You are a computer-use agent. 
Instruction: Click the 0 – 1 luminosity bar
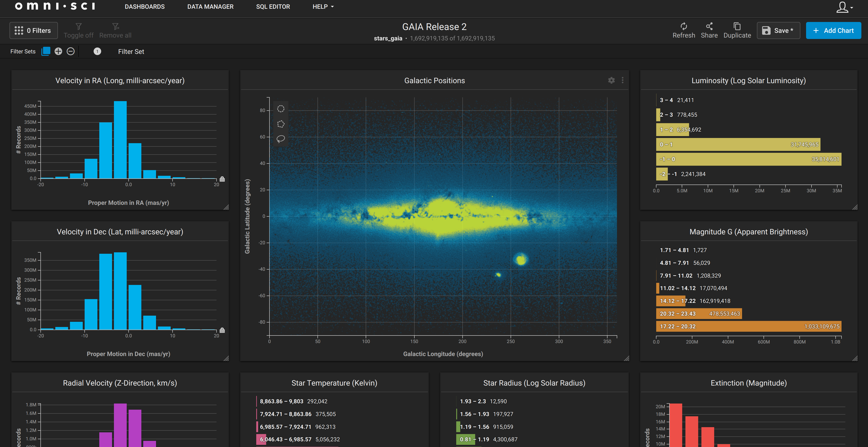click(x=738, y=145)
